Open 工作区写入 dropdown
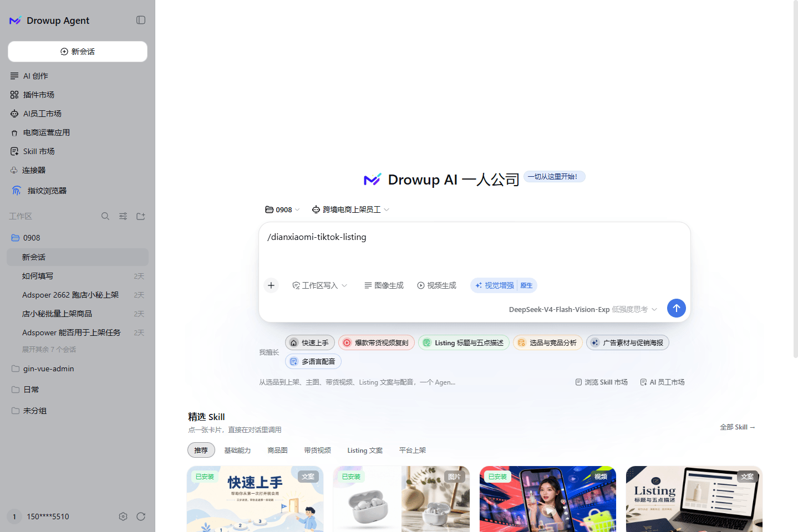 tap(320, 285)
